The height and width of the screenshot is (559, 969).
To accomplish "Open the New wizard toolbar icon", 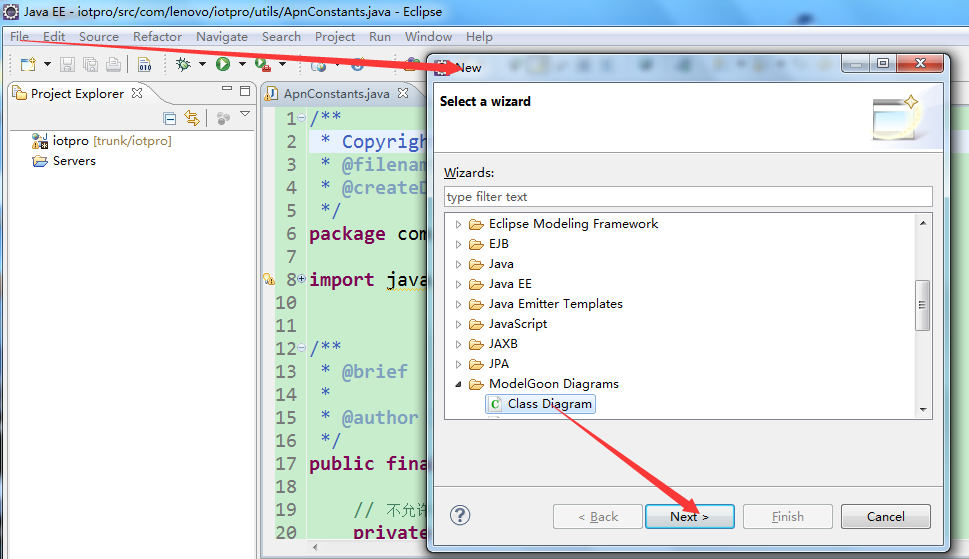I will click(x=28, y=64).
